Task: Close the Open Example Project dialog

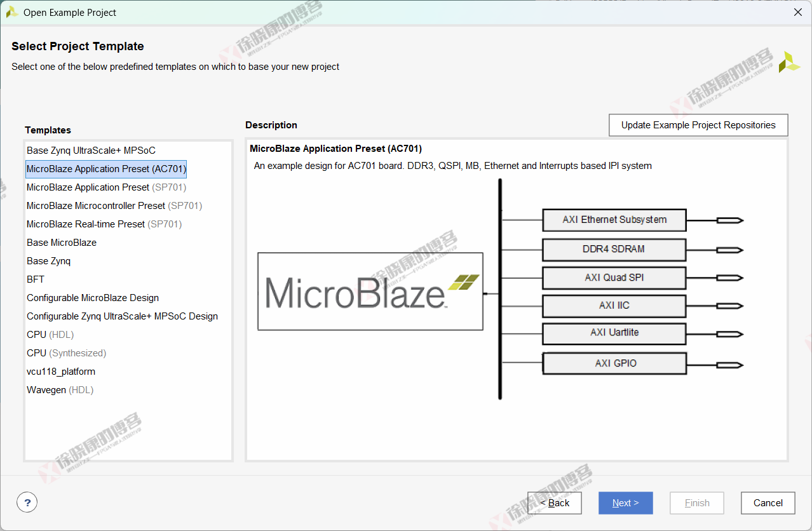Action: pyautogui.click(x=798, y=12)
